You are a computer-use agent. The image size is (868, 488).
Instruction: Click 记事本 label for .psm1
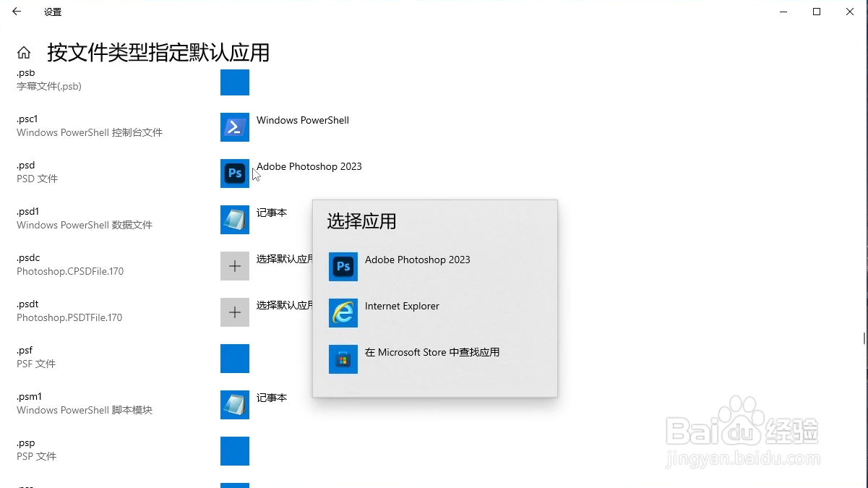pyautogui.click(x=272, y=398)
